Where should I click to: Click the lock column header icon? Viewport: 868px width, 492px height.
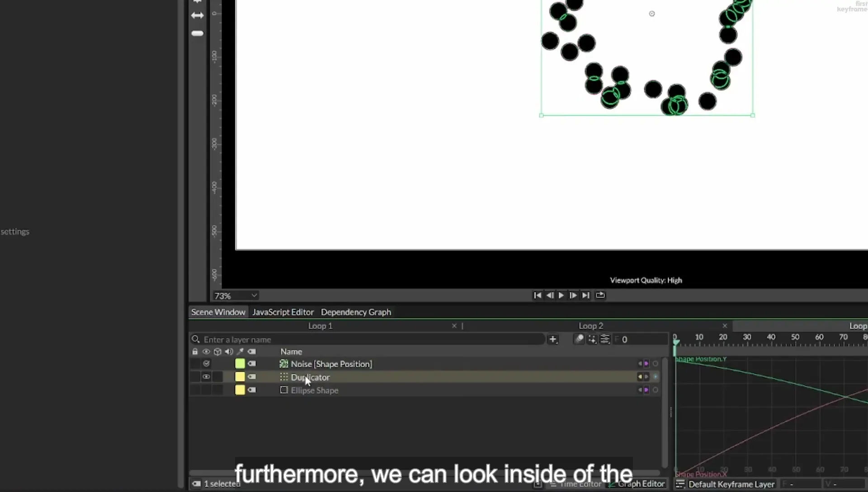point(195,351)
